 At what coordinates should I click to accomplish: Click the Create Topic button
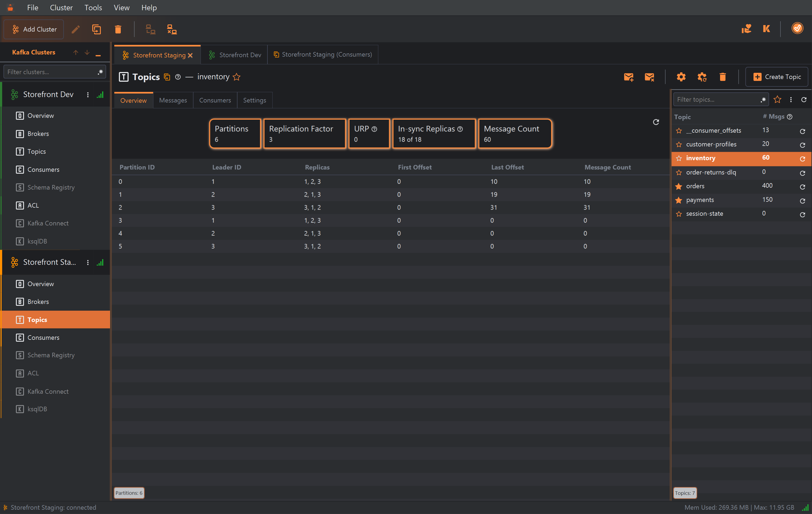pyautogui.click(x=777, y=77)
